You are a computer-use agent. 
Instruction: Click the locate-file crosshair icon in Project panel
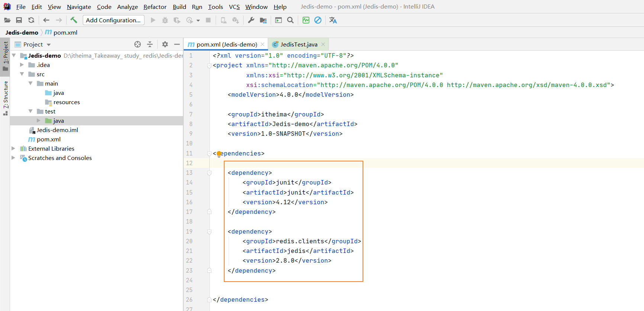pos(138,44)
